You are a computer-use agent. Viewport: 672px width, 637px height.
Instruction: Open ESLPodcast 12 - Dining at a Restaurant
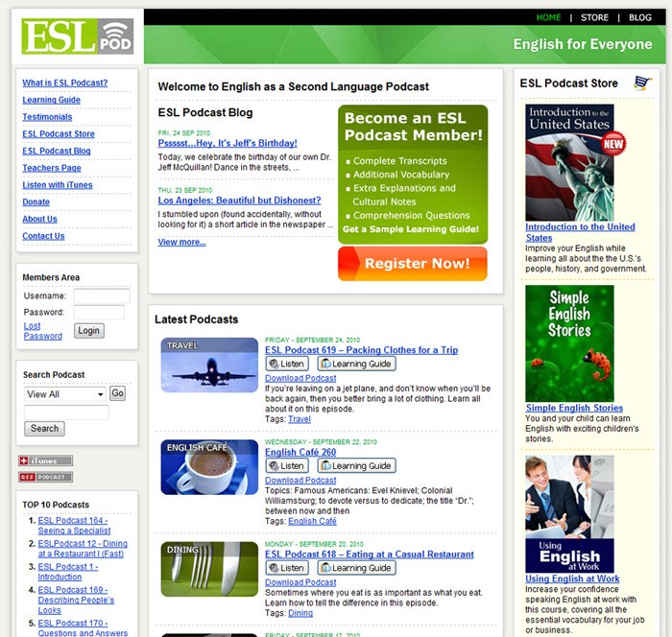coord(83,549)
